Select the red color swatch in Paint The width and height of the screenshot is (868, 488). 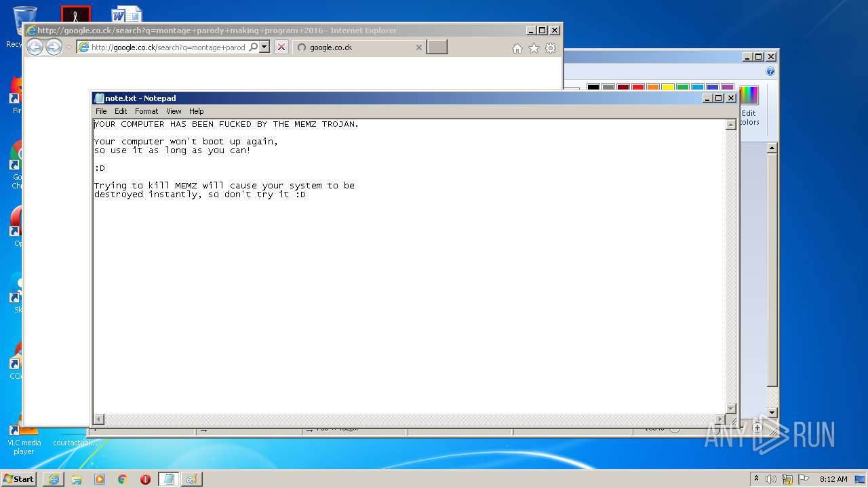click(638, 87)
